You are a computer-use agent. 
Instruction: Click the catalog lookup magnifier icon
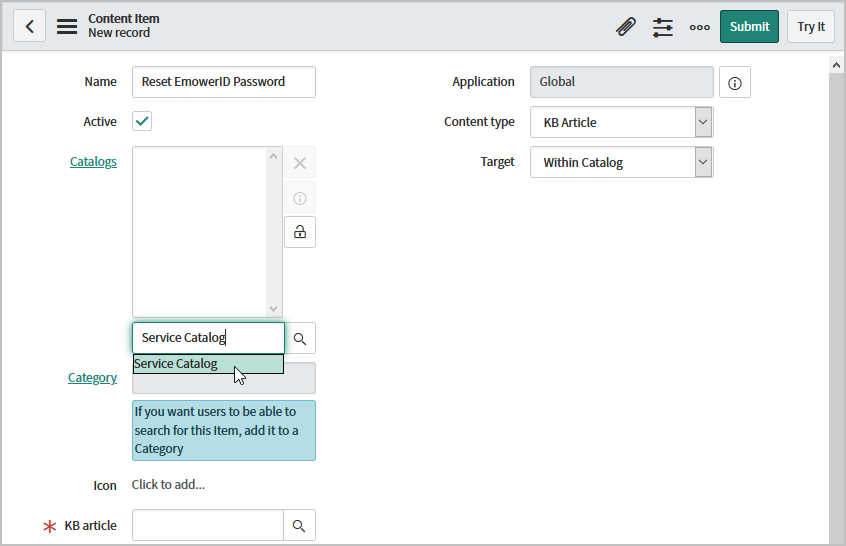click(300, 339)
